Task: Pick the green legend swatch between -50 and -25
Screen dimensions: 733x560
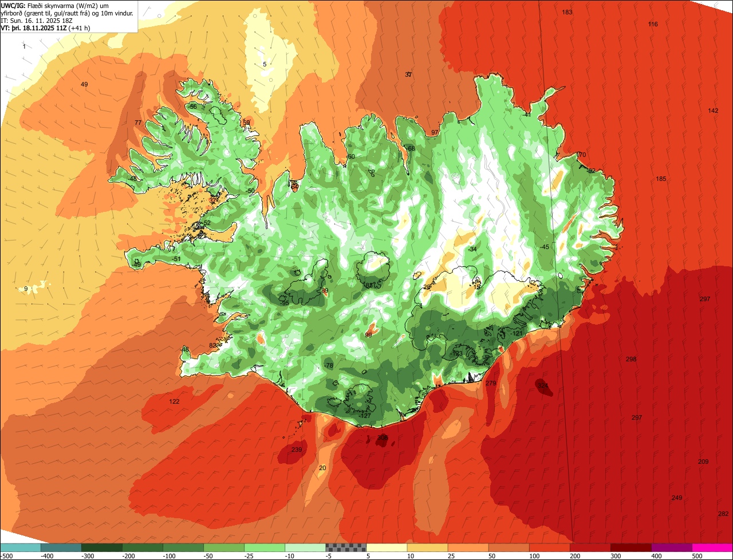Action: pos(224,547)
